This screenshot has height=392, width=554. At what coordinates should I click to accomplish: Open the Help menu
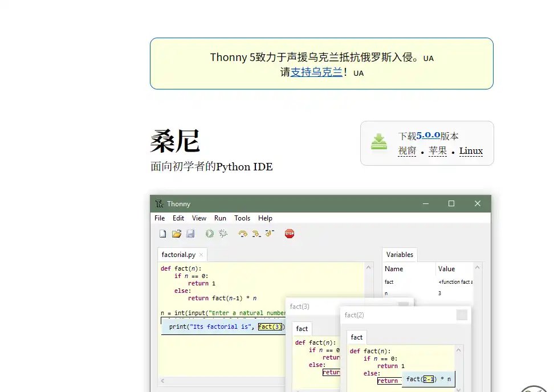(265, 218)
